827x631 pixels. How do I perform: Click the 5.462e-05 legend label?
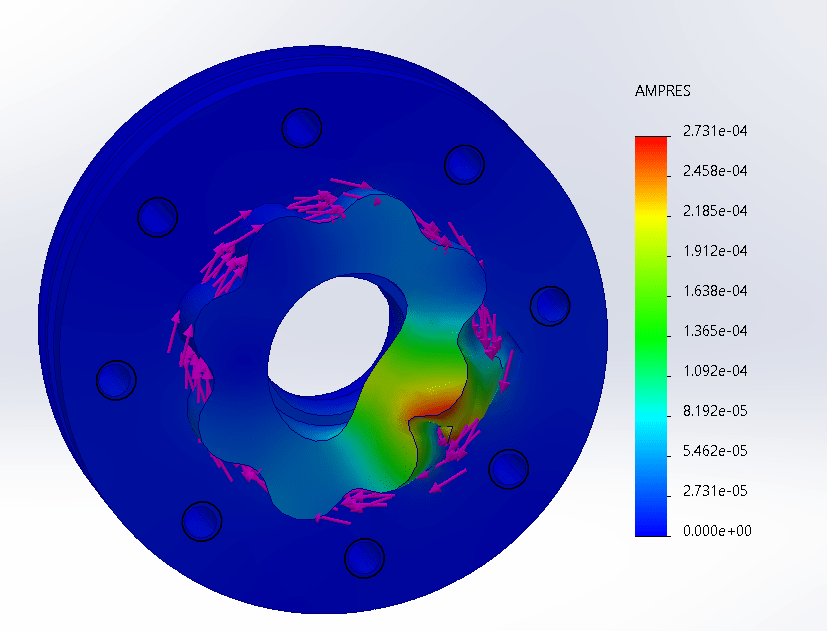pos(715,451)
